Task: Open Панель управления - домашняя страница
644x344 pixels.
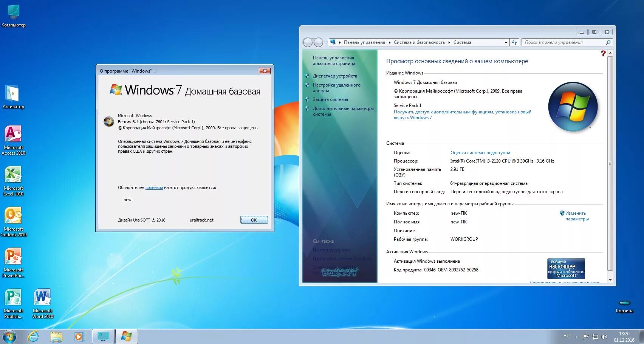Action: point(334,60)
